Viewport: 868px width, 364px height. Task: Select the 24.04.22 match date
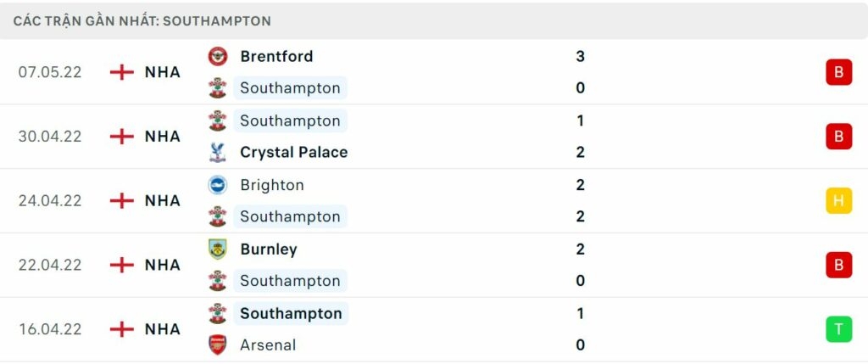click(x=50, y=200)
